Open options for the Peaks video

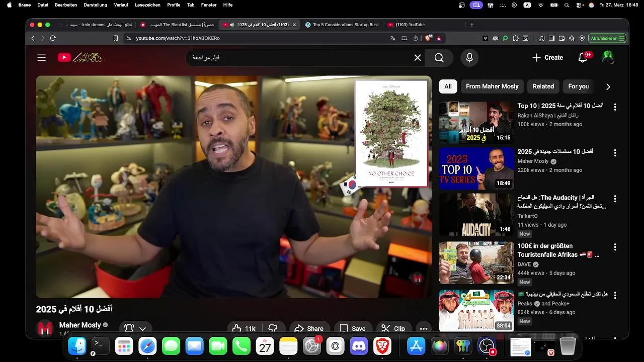pyautogui.click(x=615, y=295)
